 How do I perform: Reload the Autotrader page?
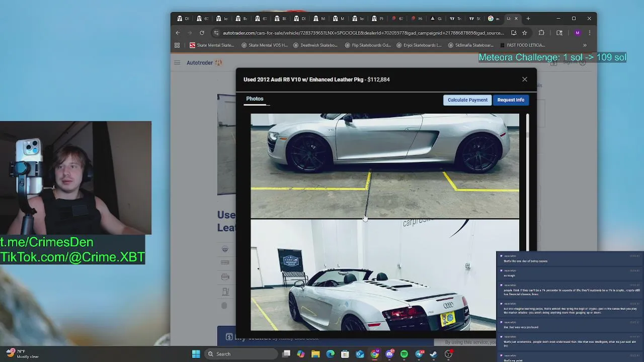(202, 33)
